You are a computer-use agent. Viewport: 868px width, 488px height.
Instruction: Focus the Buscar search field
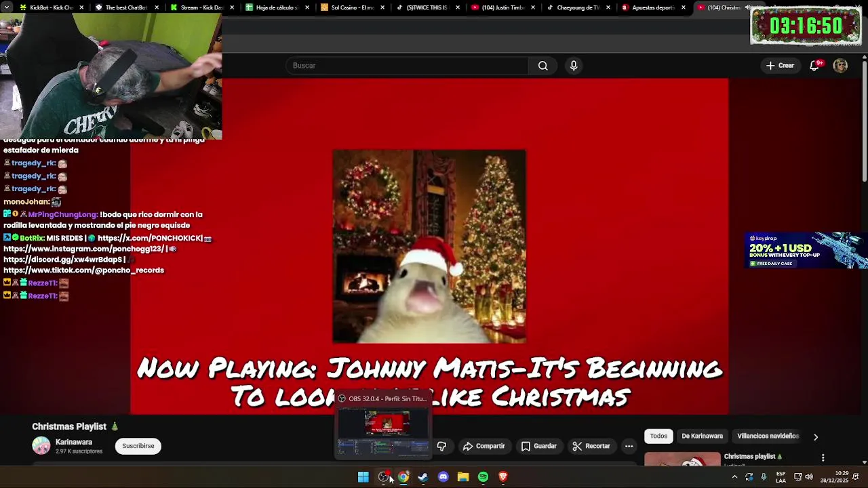(x=407, y=66)
